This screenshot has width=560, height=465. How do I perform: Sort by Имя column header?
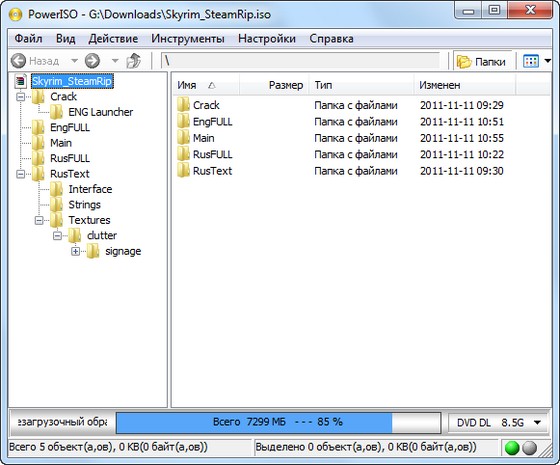pos(206,85)
